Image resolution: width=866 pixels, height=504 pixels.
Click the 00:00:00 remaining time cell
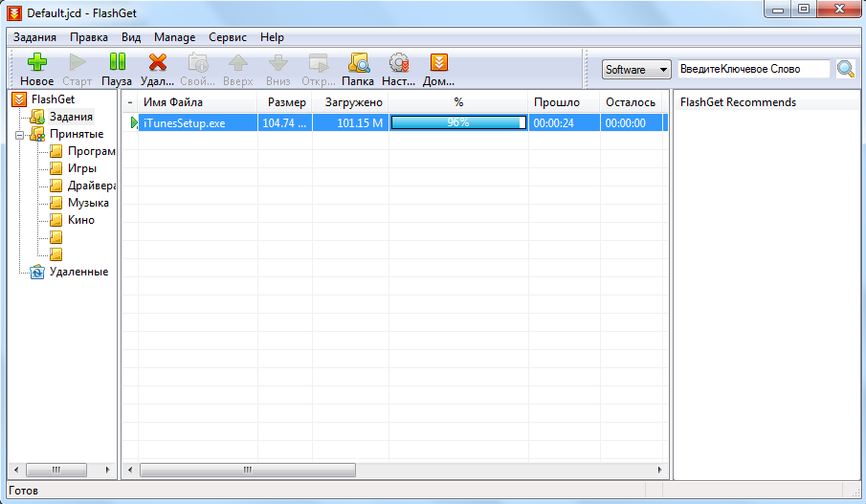click(632, 123)
